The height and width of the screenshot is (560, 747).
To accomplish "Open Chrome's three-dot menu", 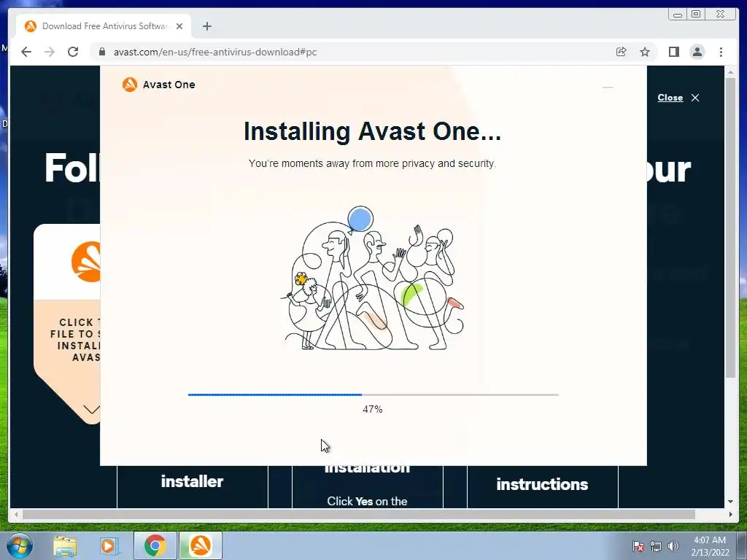I will coord(721,52).
